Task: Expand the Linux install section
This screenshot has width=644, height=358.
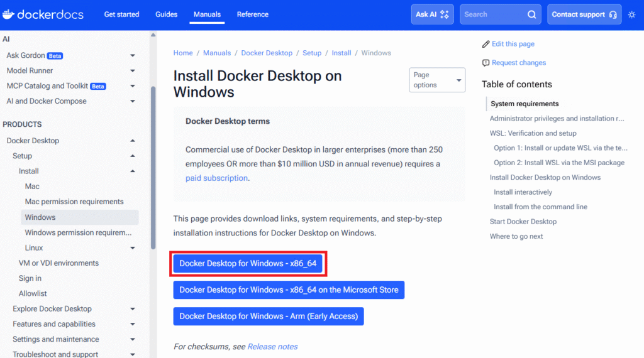Action: [133, 248]
